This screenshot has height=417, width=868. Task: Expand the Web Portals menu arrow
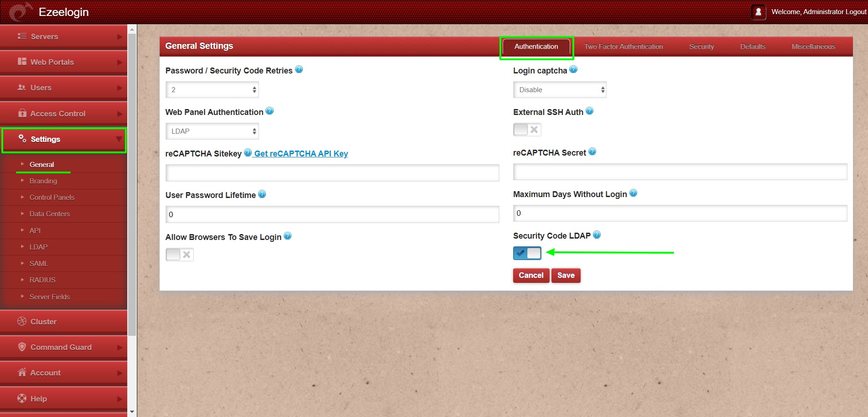pos(120,62)
